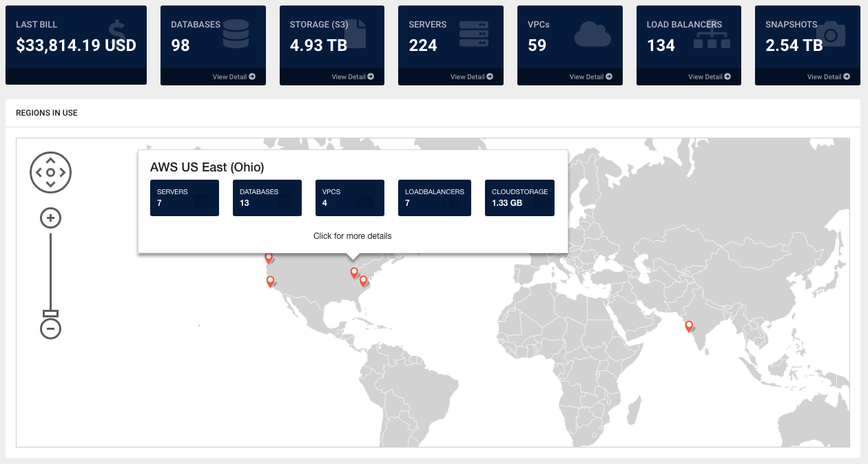Click the Databases count 98

[x=180, y=45]
